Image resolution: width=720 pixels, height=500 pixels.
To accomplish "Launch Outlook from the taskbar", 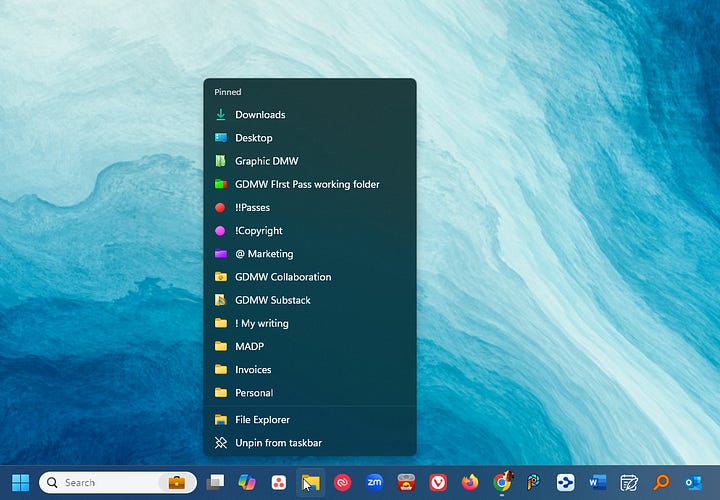I will coord(693,483).
